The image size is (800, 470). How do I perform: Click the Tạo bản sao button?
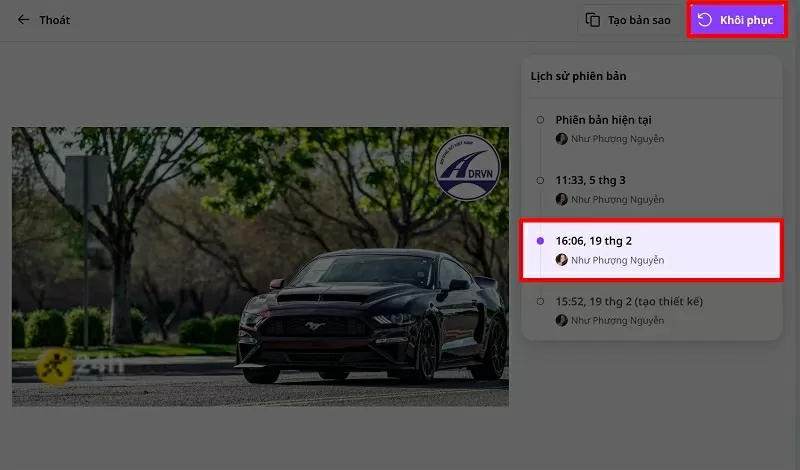(629, 20)
